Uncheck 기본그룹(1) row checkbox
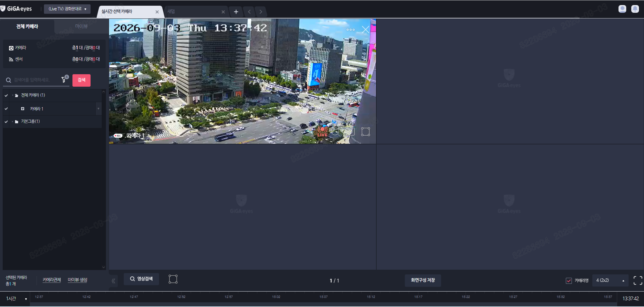The height and width of the screenshot is (307, 644). point(6,122)
